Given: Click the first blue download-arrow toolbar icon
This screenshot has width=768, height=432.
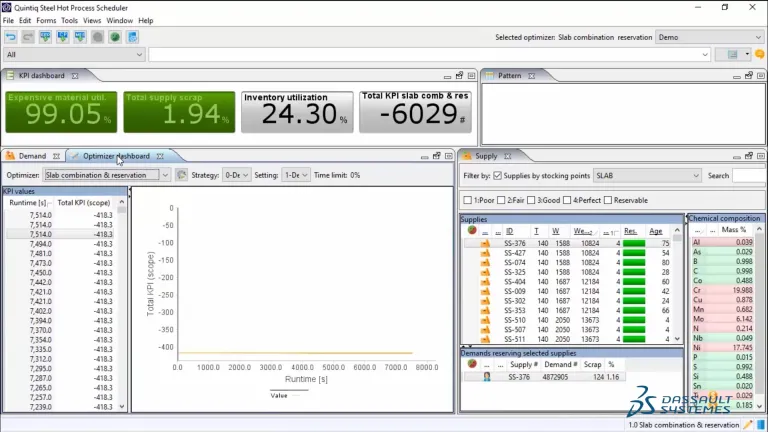Looking at the screenshot, I should coord(45,37).
